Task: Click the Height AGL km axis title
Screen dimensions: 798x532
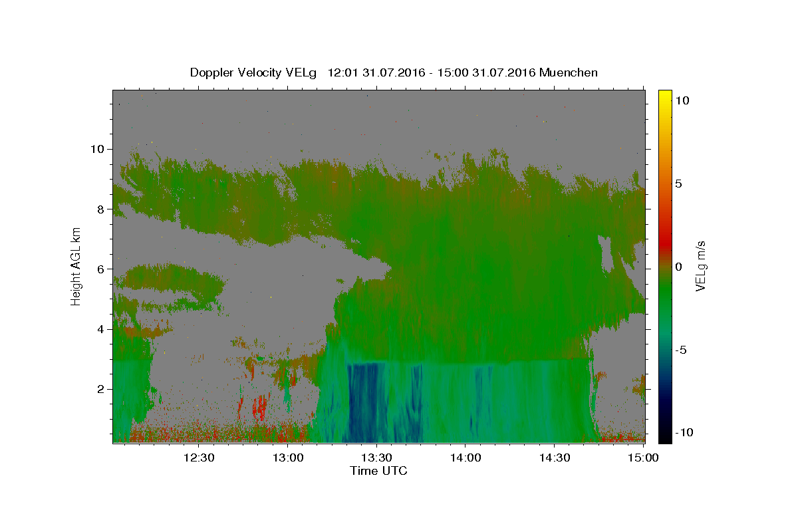Action: click(x=76, y=266)
